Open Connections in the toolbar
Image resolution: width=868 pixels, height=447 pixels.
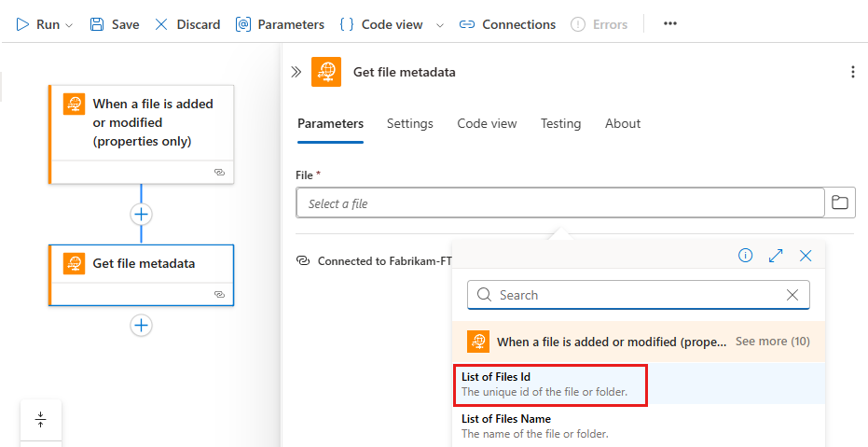click(x=508, y=24)
